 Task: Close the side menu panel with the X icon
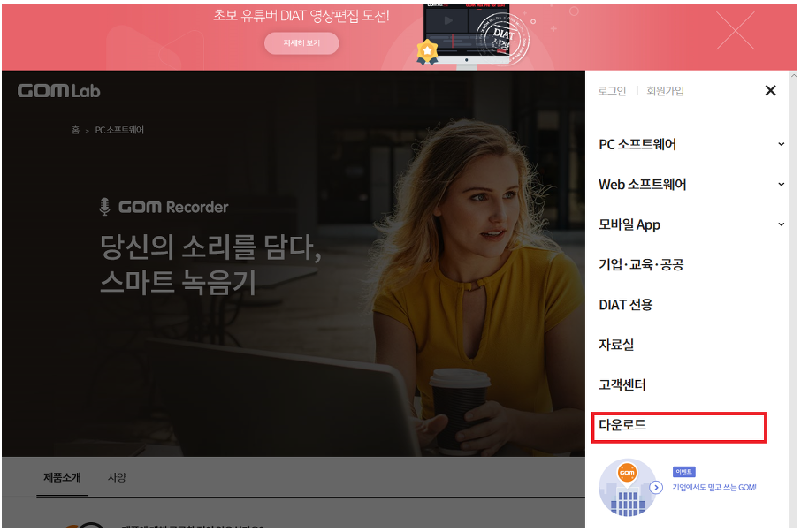click(x=770, y=90)
